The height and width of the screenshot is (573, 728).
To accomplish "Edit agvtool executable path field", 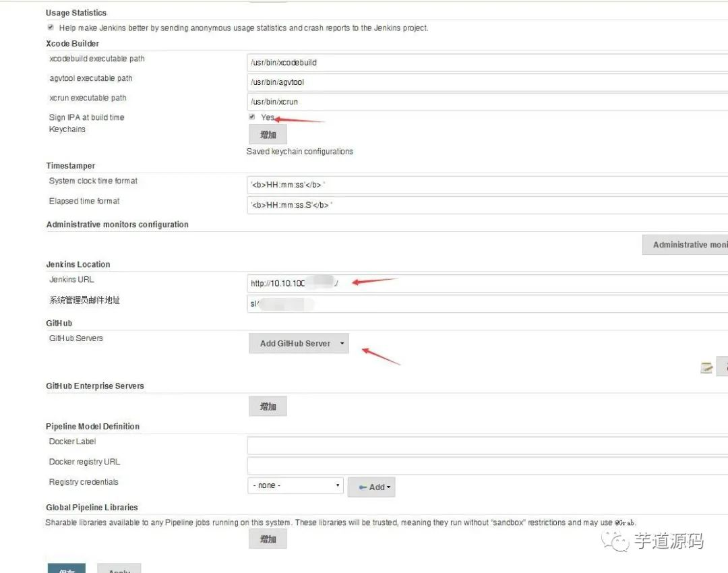I will click(487, 82).
